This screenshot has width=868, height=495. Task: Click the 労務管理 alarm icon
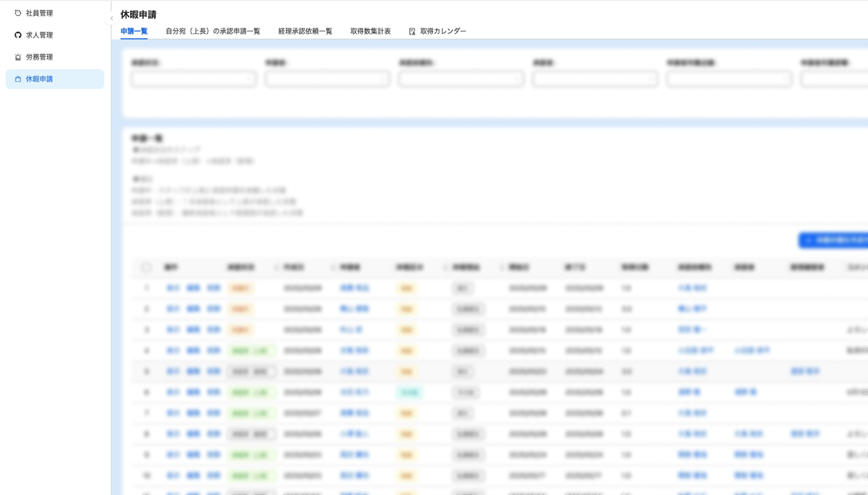tap(18, 58)
